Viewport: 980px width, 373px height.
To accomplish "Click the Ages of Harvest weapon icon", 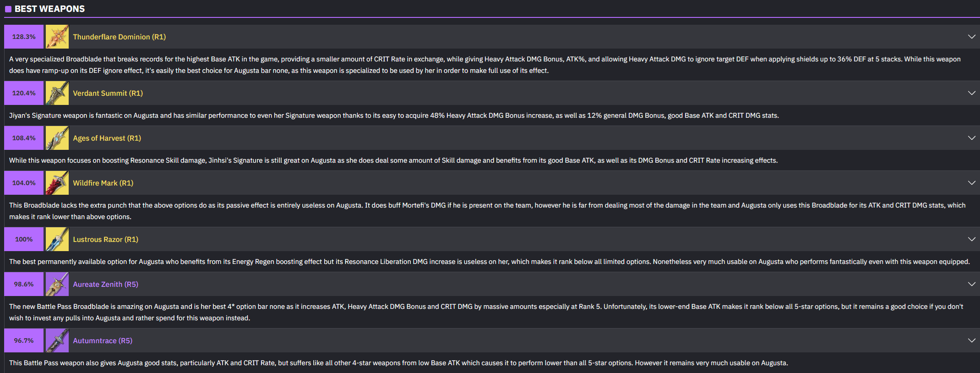I will coord(57,138).
